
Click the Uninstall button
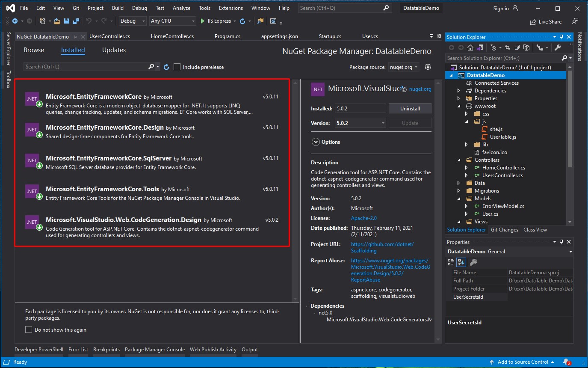[410, 109]
